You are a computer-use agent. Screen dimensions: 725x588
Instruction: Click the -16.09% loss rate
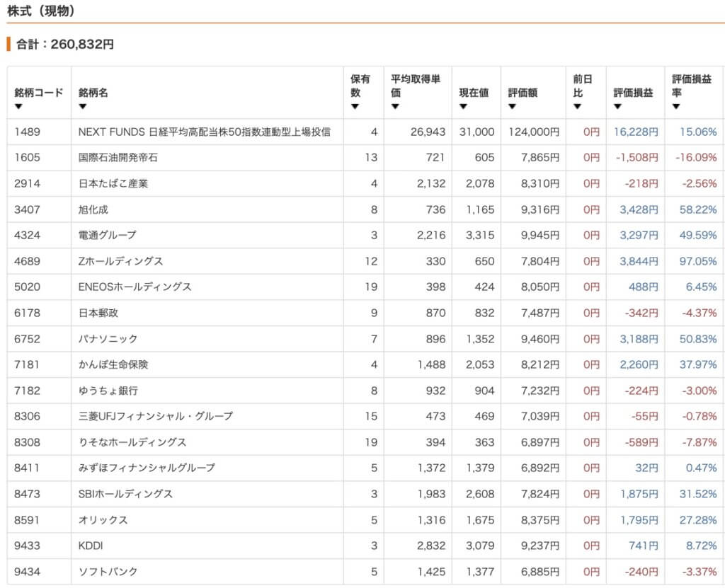pos(696,158)
